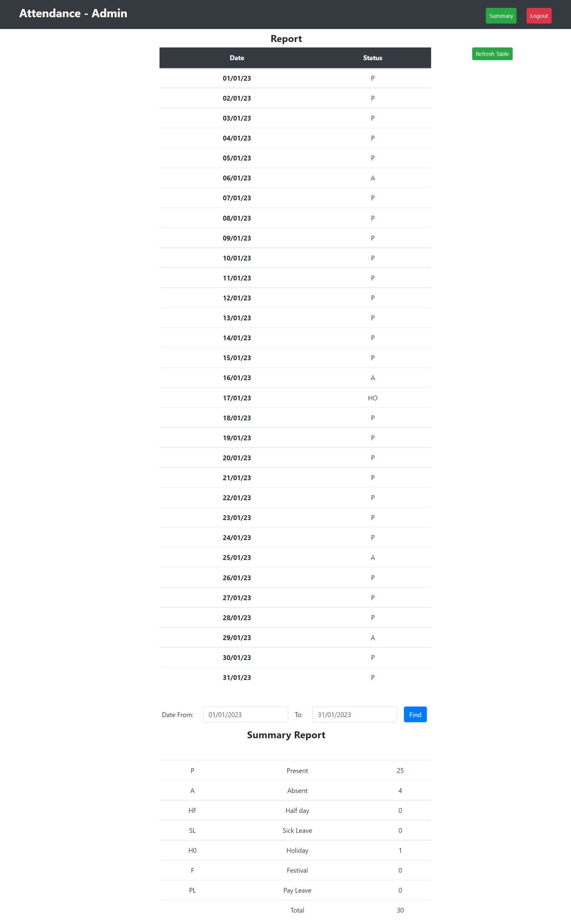
Task: Select the Status column header
Action: (x=372, y=57)
